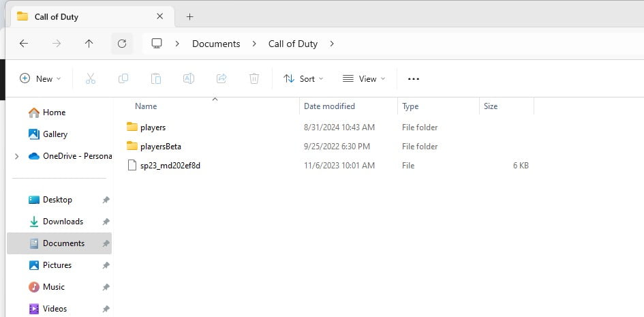Click the Rename icon in toolbar
Screen dimensions: 644x317
tap(189, 78)
